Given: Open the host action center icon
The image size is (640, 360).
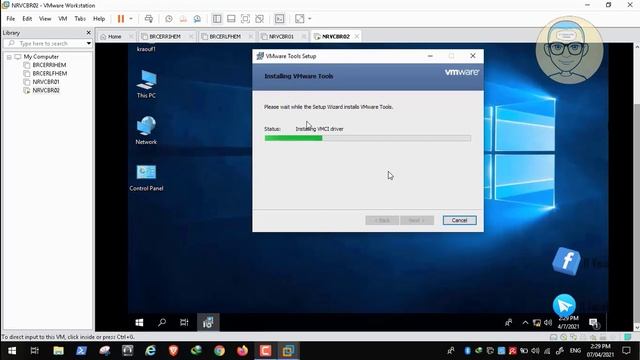Looking at the screenshot, I should [x=626, y=351].
